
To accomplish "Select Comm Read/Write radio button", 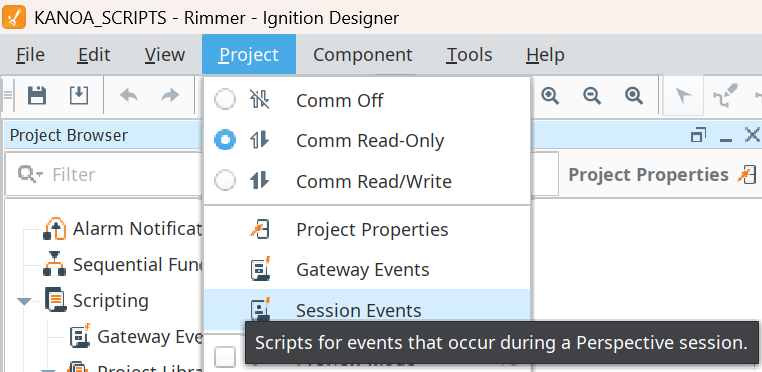I will click(225, 181).
